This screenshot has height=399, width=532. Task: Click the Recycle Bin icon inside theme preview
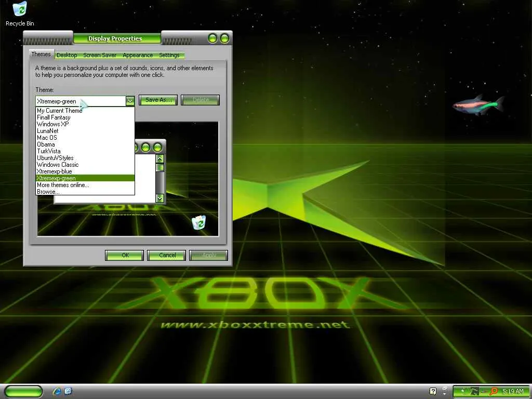198,222
